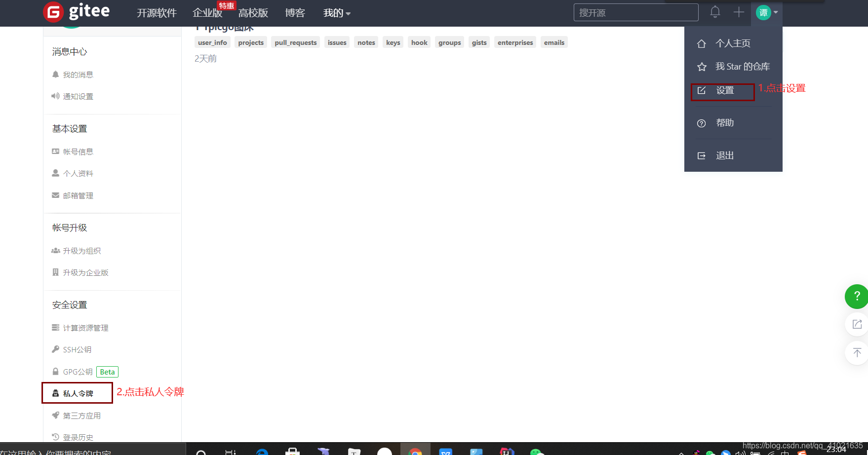Click the user_info scope tag

pyautogui.click(x=212, y=42)
